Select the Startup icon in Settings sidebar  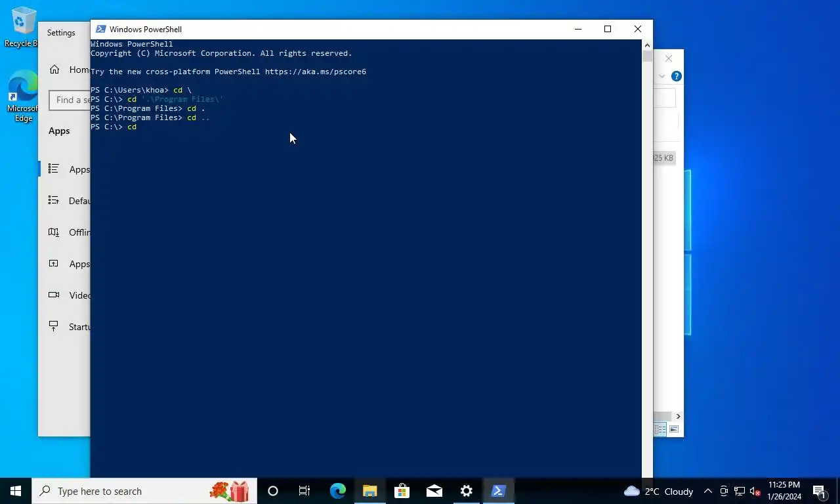tap(54, 326)
